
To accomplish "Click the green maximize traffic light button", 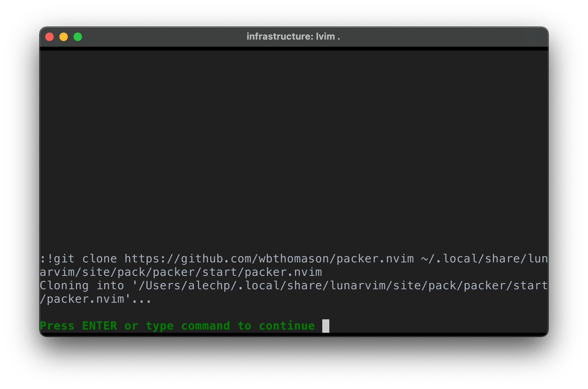I will click(77, 36).
